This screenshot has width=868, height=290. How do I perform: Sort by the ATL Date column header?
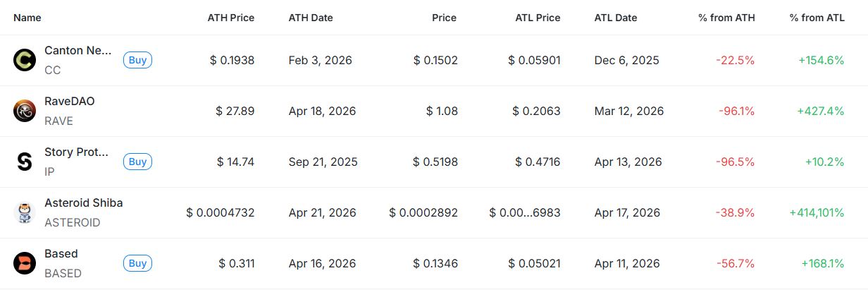pos(616,18)
